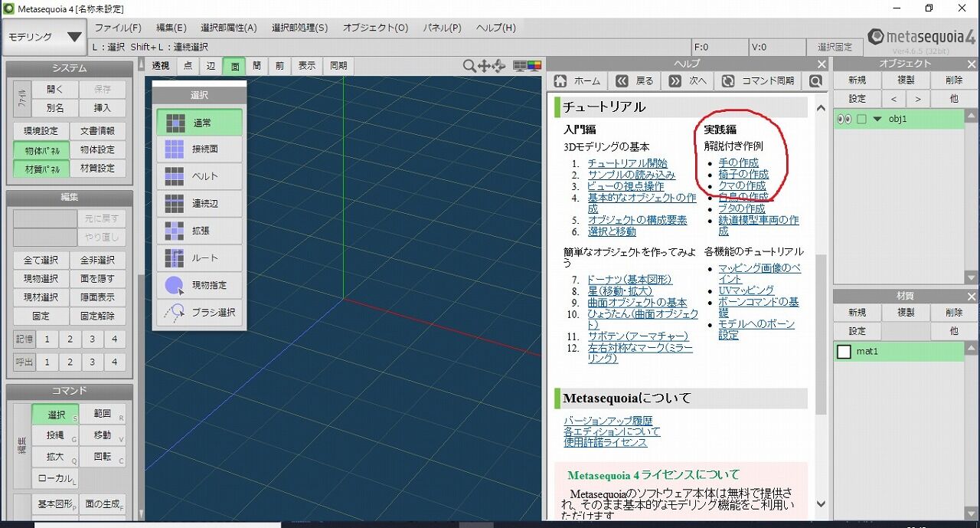Open the 表示 display dropdown in viewport header
This screenshot has width=980, height=528.
(307, 66)
